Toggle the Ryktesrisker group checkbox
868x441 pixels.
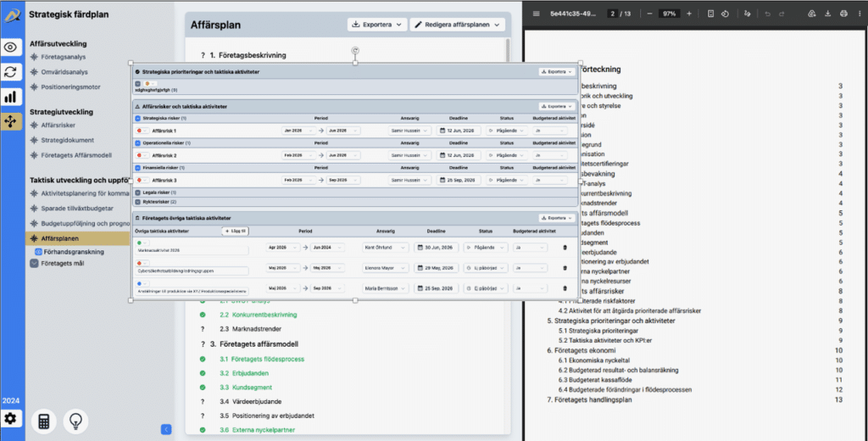pos(138,202)
